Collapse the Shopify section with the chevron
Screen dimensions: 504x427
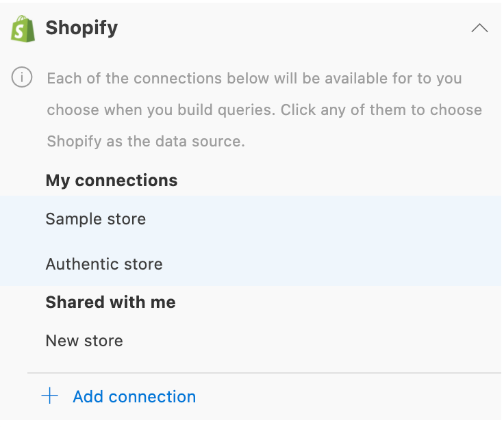479,29
